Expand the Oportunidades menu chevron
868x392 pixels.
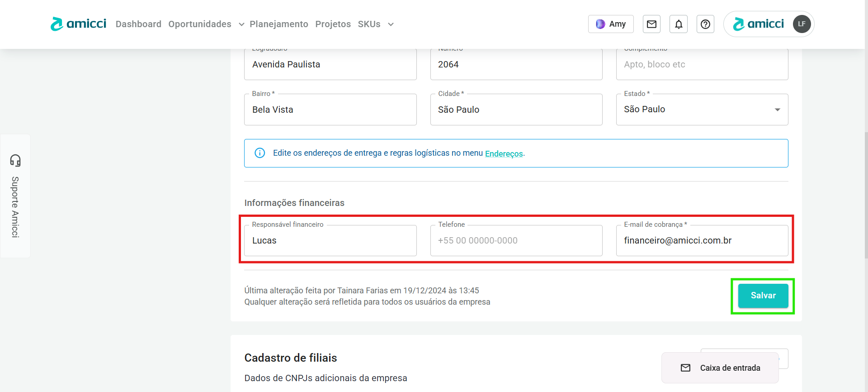pos(241,24)
